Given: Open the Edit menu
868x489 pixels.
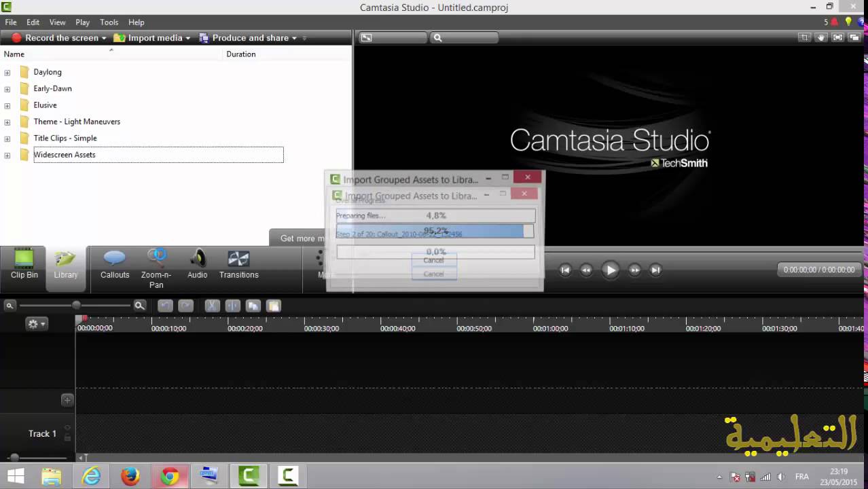Looking at the screenshot, I should click(x=33, y=22).
